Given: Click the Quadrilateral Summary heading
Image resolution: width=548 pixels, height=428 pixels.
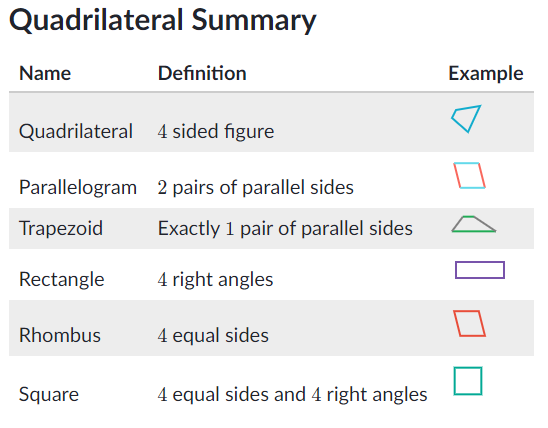Looking at the screenshot, I should tap(163, 20).
